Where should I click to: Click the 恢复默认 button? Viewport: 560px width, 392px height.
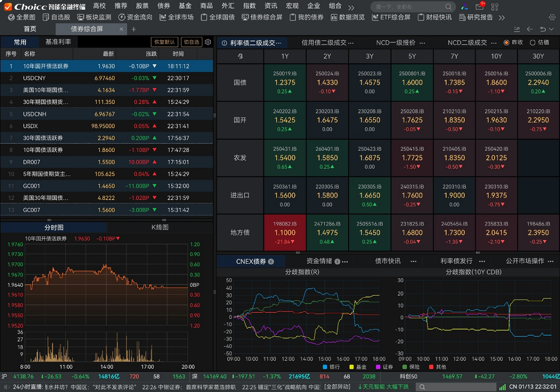164,41
